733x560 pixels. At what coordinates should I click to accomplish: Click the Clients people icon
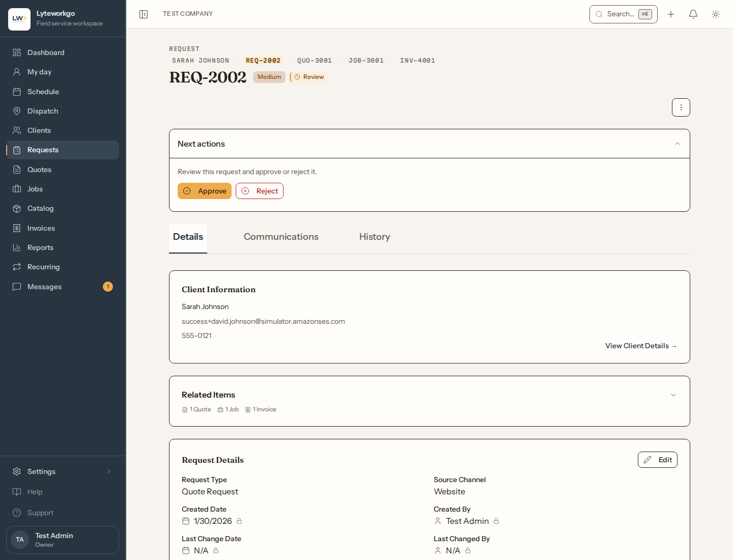click(17, 130)
